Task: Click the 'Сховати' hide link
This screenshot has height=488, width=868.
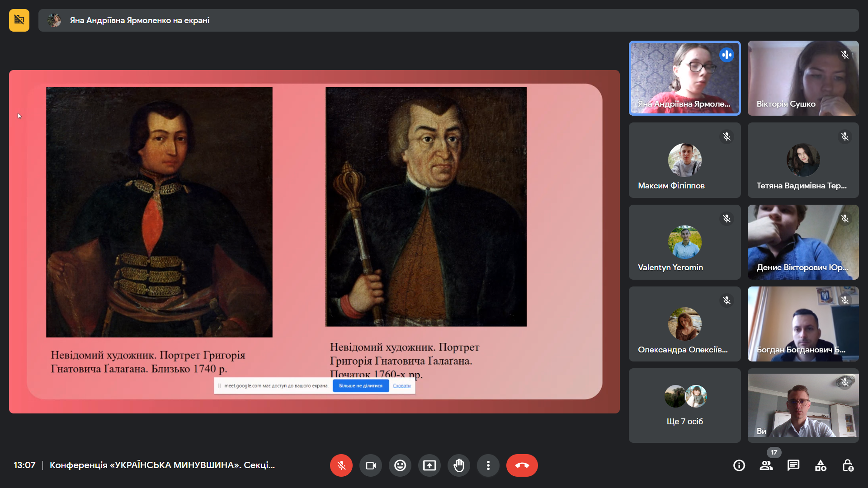Action: click(401, 386)
